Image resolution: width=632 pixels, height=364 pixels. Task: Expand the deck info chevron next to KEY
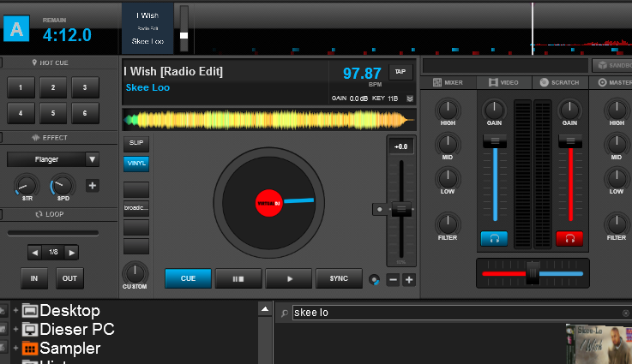coord(409,98)
